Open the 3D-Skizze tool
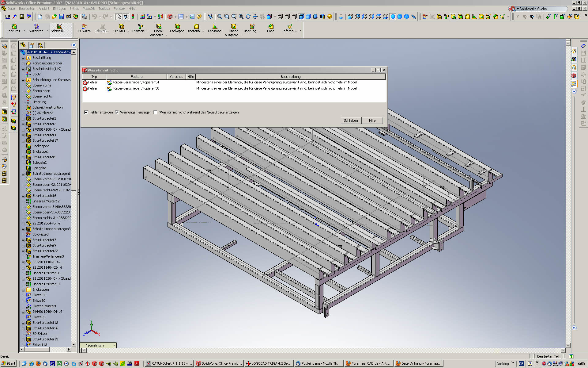 (x=84, y=27)
